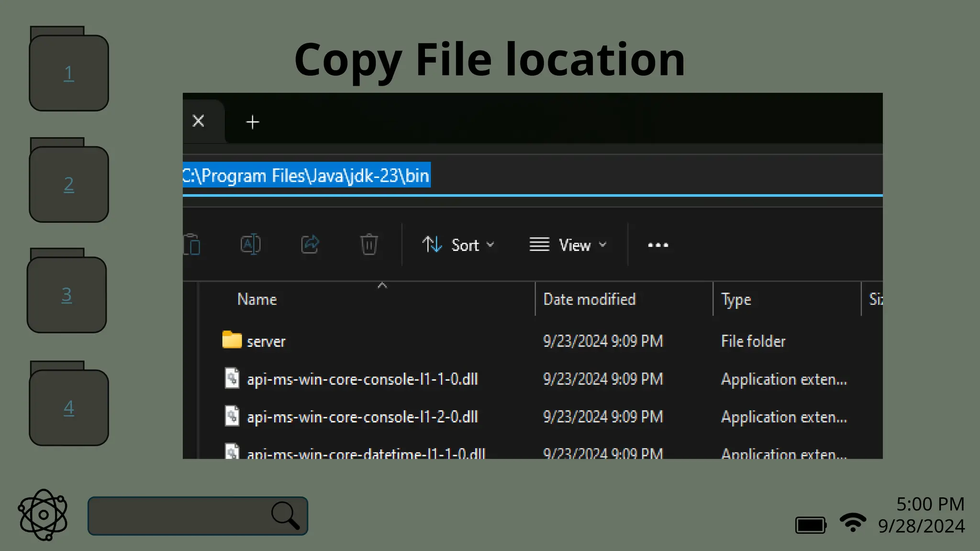This screenshot has width=980, height=551.
Task: Click Application extension type for console-l1-2-0.dll
Action: (x=784, y=417)
